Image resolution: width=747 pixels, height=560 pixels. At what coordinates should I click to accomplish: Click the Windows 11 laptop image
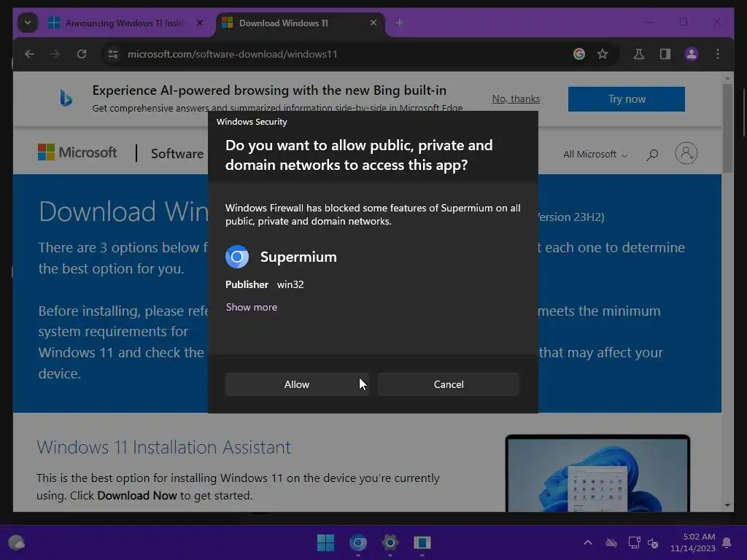(x=597, y=473)
